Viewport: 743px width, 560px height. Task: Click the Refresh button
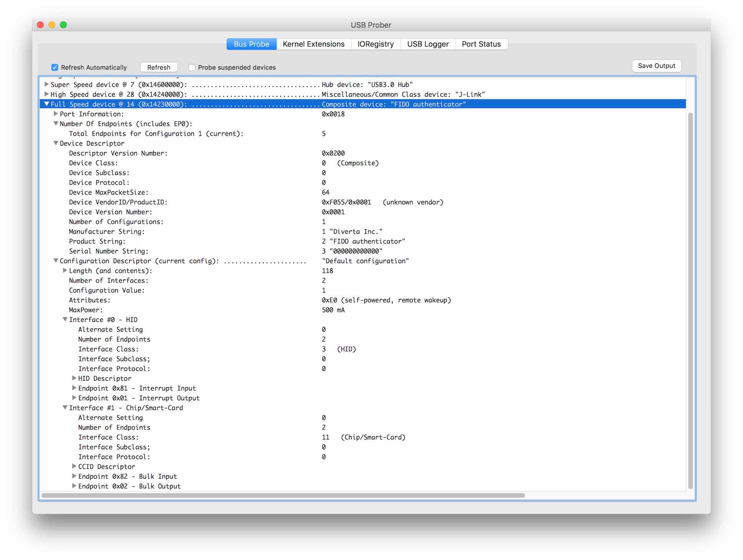(159, 67)
